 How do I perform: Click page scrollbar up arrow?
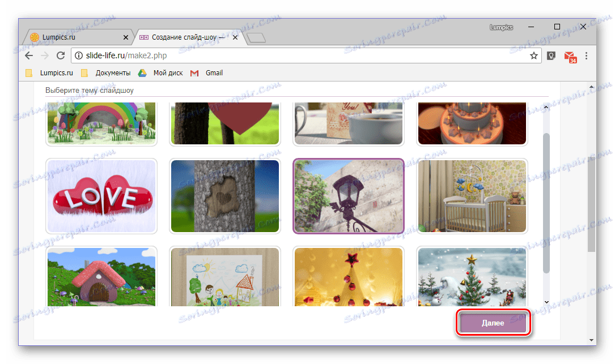coord(591,87)
